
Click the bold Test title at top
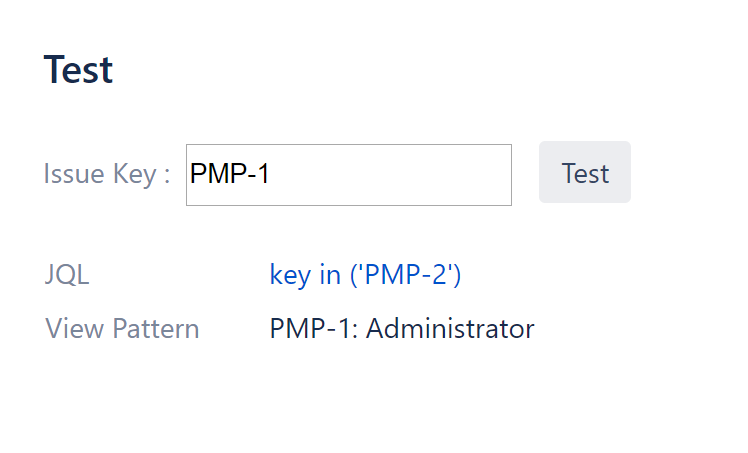[x=78, y=70]
